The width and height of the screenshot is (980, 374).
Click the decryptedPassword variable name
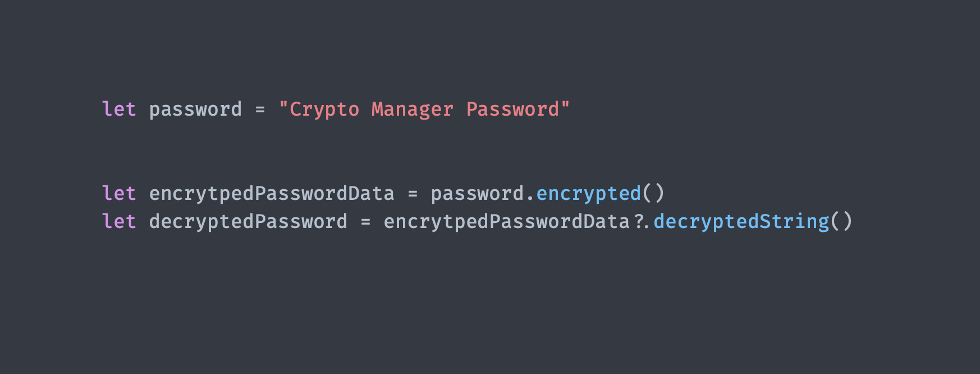click(248, 221)
